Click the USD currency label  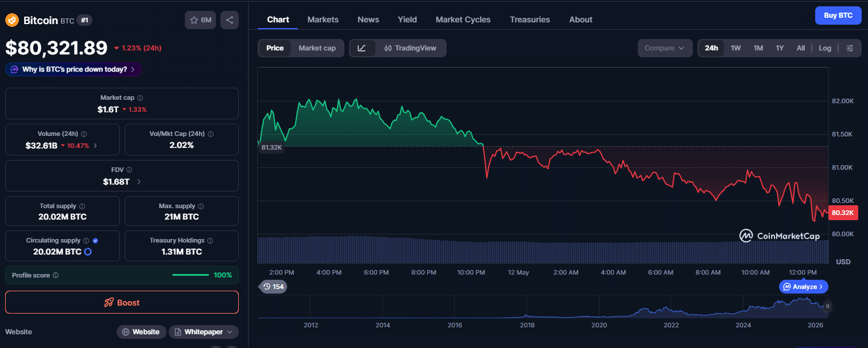[843, 262]
